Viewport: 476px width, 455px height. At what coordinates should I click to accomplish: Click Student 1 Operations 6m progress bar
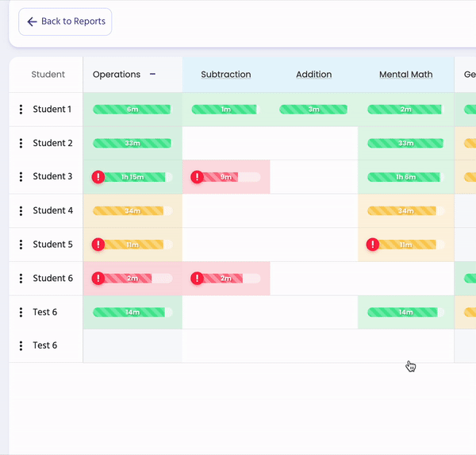pyautogui.click(x=132, y=110)
